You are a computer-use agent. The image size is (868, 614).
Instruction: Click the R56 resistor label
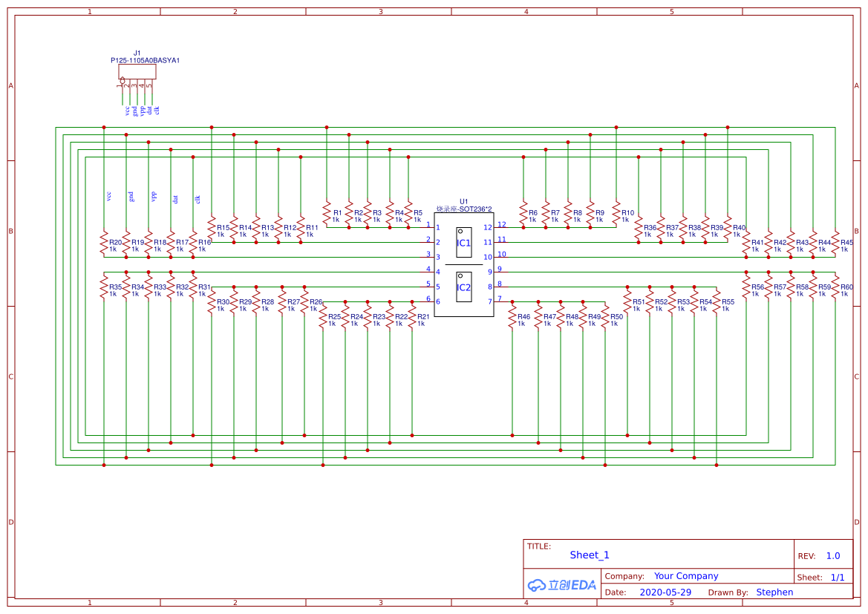[x=757, y=287]
